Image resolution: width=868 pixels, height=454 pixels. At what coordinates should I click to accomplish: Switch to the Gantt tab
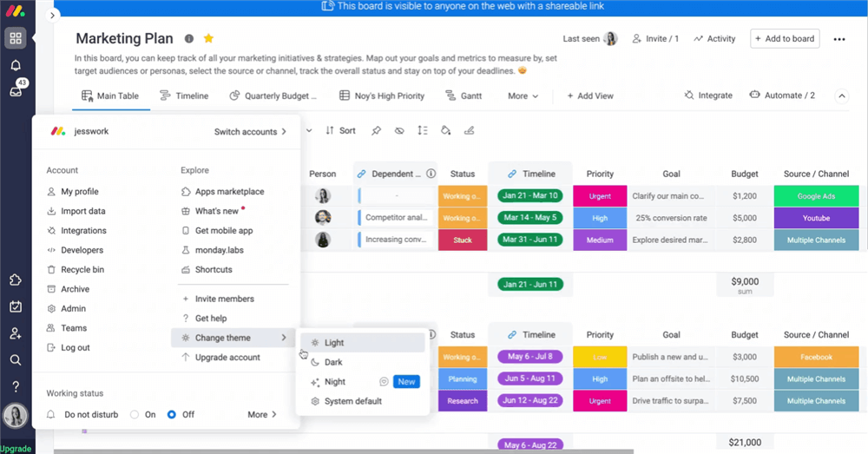(464, 95)
